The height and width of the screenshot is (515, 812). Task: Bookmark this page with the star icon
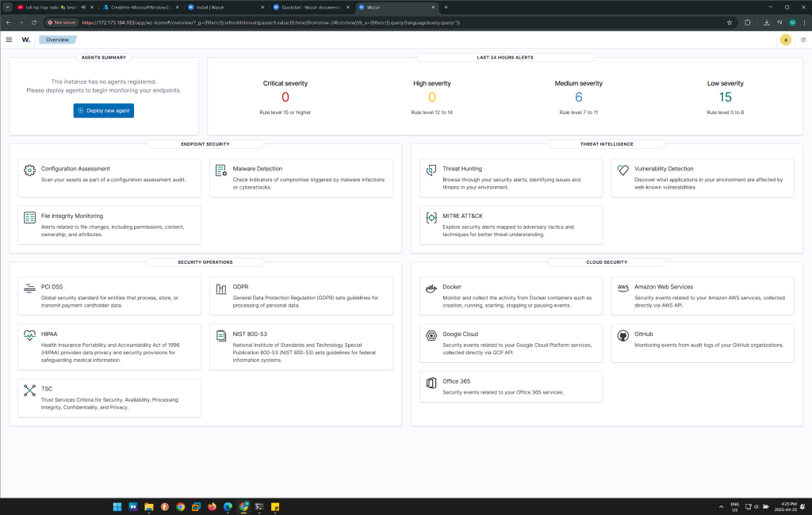(730, 22)
